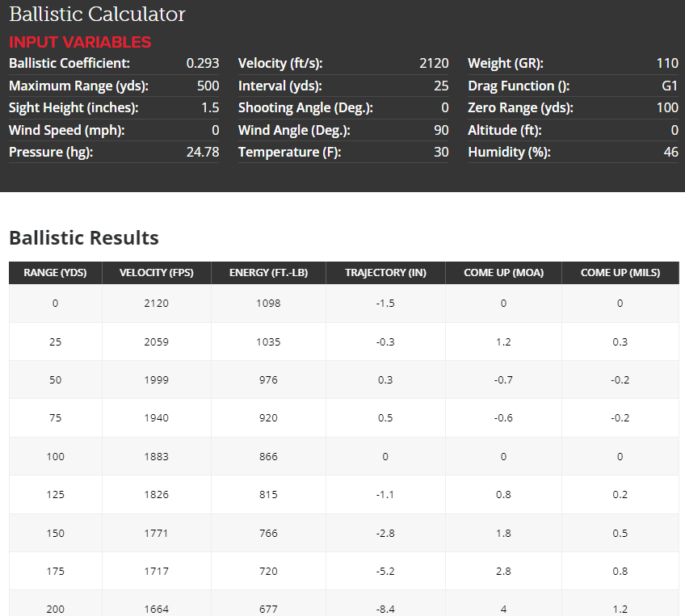Click the COME UP (MILS) column header
This screenshot has width=685, height=616.
620,273
